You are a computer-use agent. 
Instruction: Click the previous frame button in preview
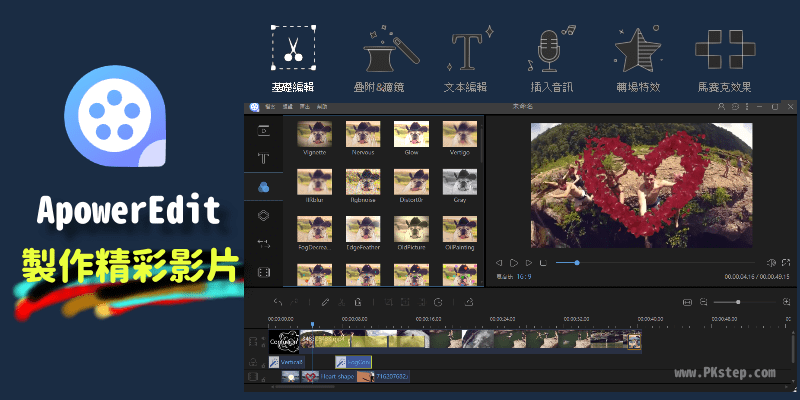click(499, 263)
